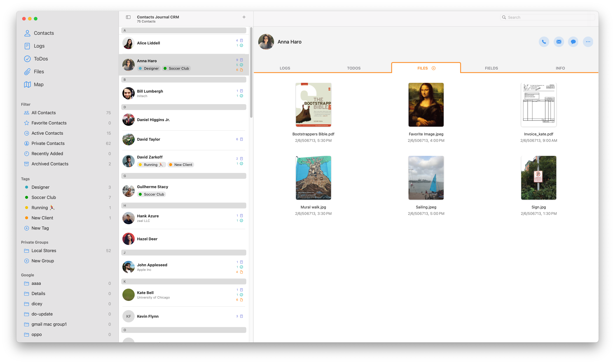The width and height of the screenshot is (615, 364).
Task: Switch to the INFO tab
Action: pos(560,68)
